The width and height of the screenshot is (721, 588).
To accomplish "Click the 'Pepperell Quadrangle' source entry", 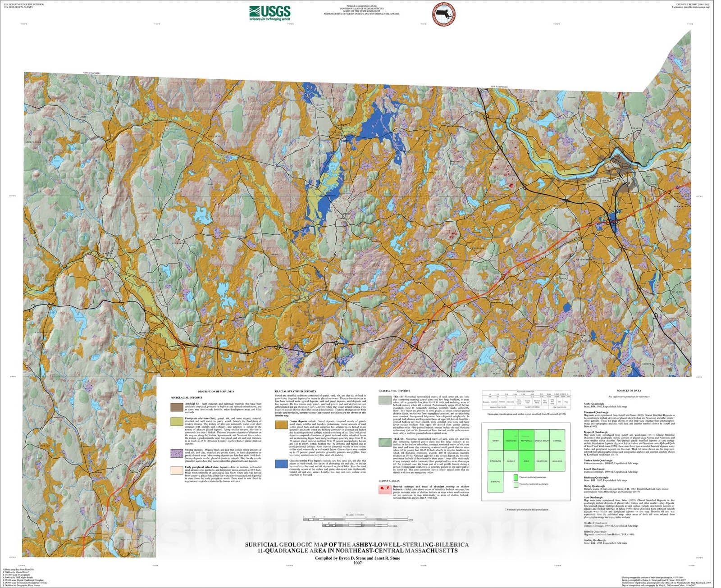I will click(x=629, y=444).
